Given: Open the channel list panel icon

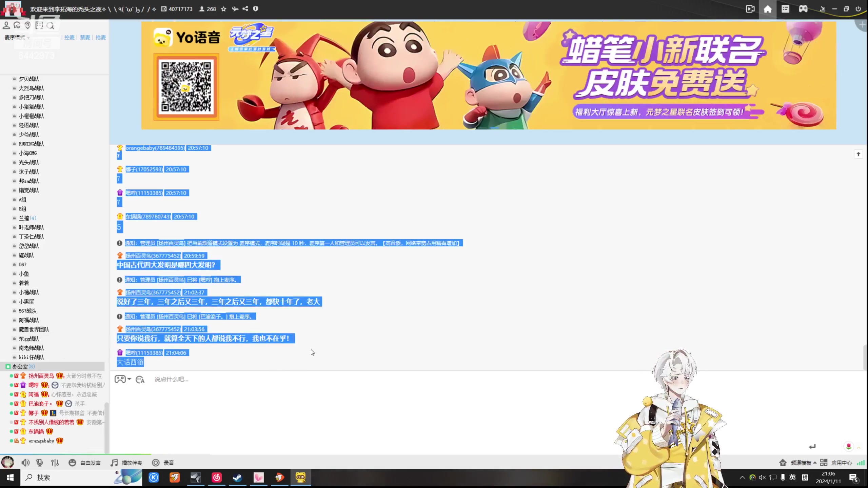Looking at the screenshot, I should click(785, 9).
